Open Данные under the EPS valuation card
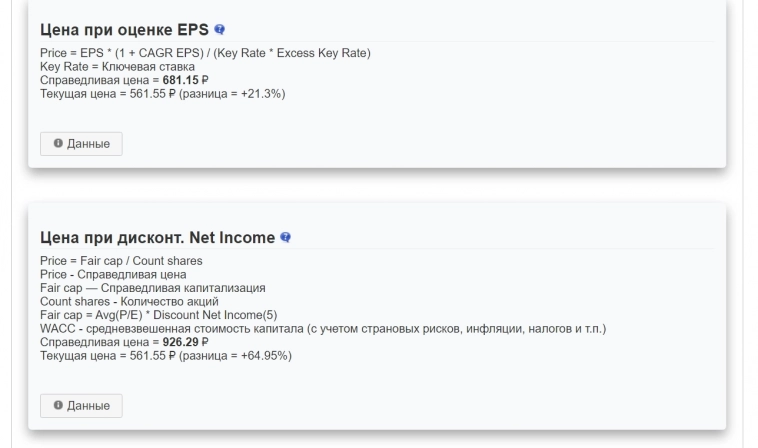 81,144
